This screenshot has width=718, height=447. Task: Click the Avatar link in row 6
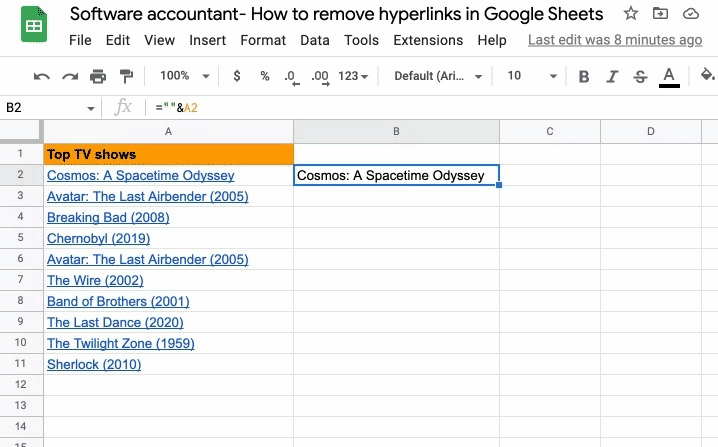[147, 260]
